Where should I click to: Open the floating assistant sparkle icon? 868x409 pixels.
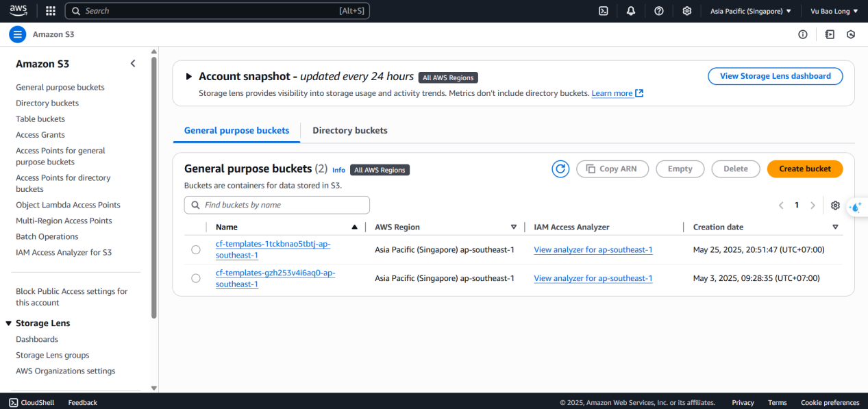click(x=856, y=207)
